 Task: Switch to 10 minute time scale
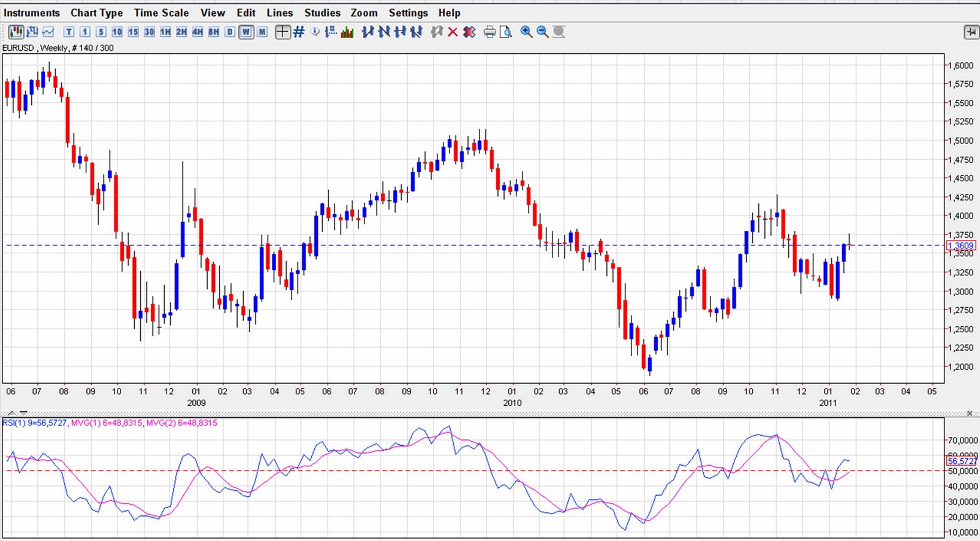[x=117, y=32]
